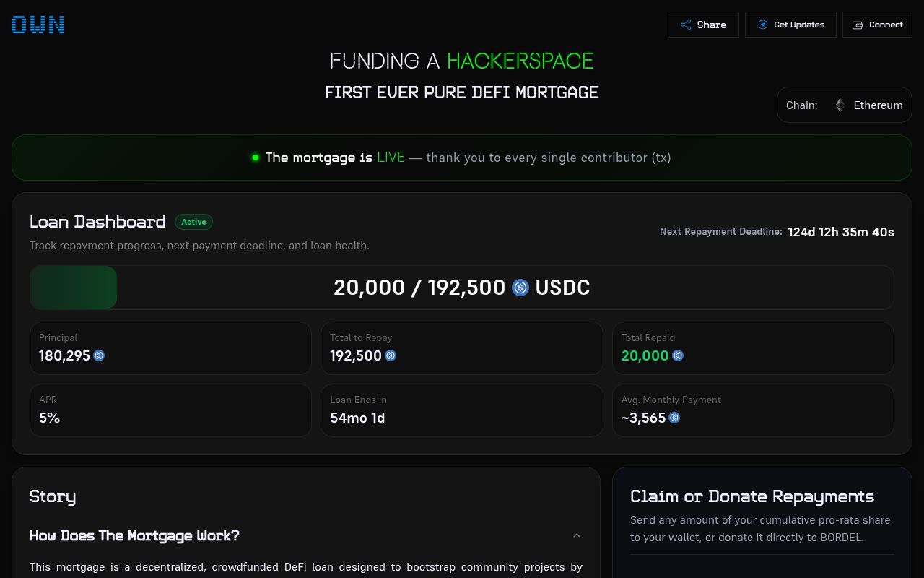Click the countdown timer 124d 12h 35m 40s
924x578 pixels.
click(841, 232)
